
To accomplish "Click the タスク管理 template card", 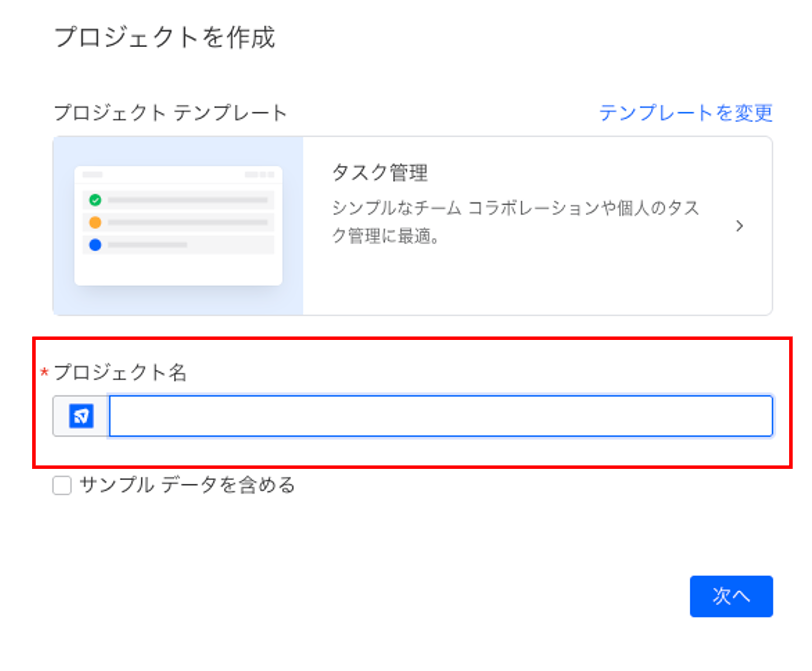I will [487, 226].
